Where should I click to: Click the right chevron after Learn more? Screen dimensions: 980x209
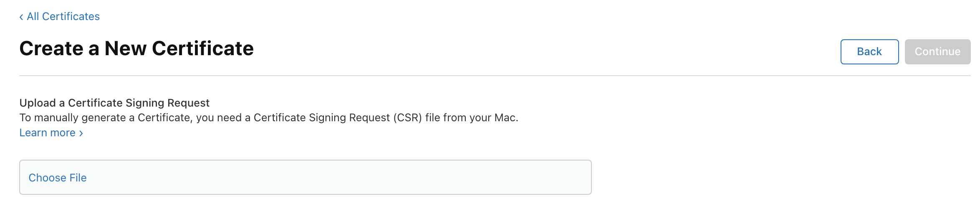[81, 133]
